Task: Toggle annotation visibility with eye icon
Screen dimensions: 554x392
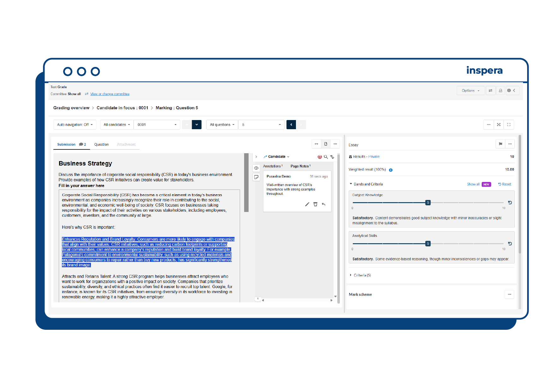Action: (x=256, y=168)
